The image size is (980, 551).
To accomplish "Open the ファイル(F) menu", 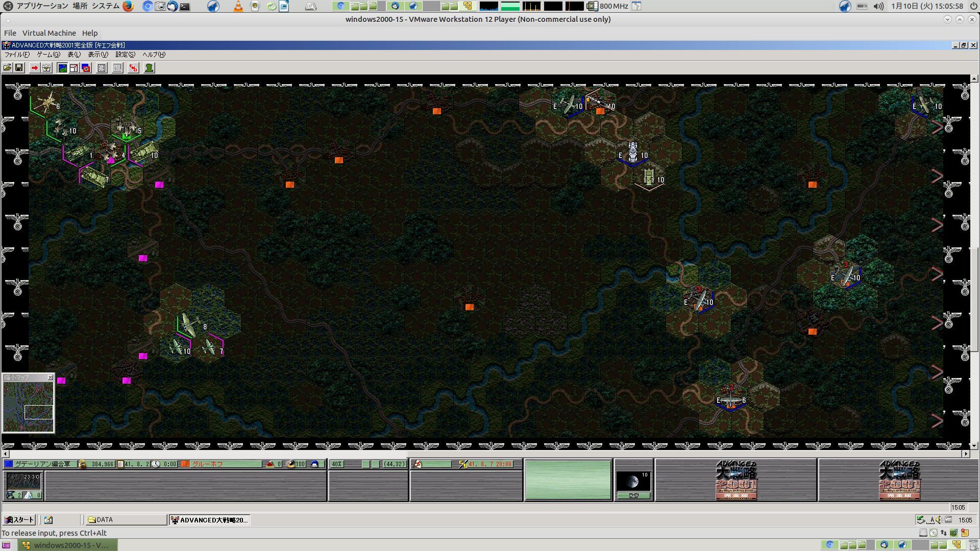I will click(x=17, y=55).
